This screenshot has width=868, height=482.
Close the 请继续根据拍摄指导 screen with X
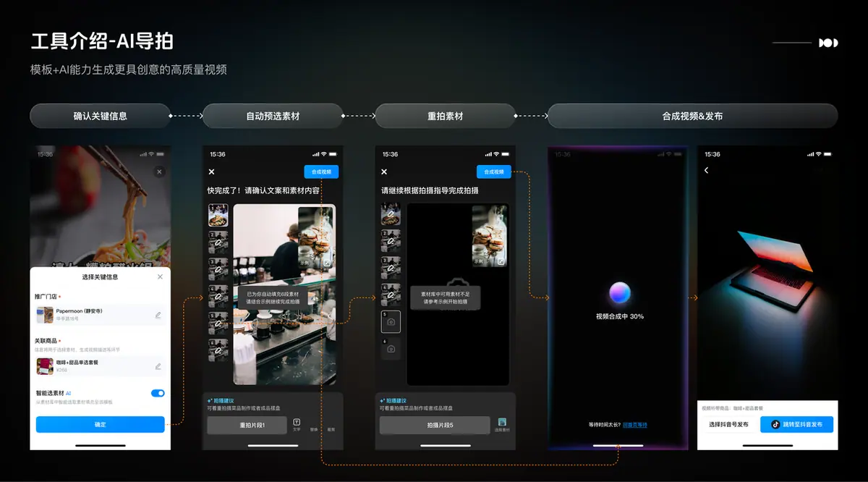(x=384, y=172)
